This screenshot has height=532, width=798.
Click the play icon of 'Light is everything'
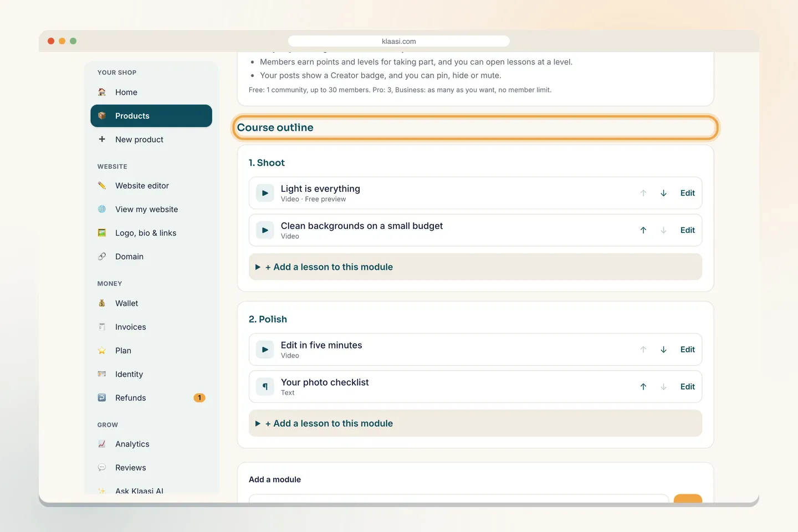pos(265,193)
